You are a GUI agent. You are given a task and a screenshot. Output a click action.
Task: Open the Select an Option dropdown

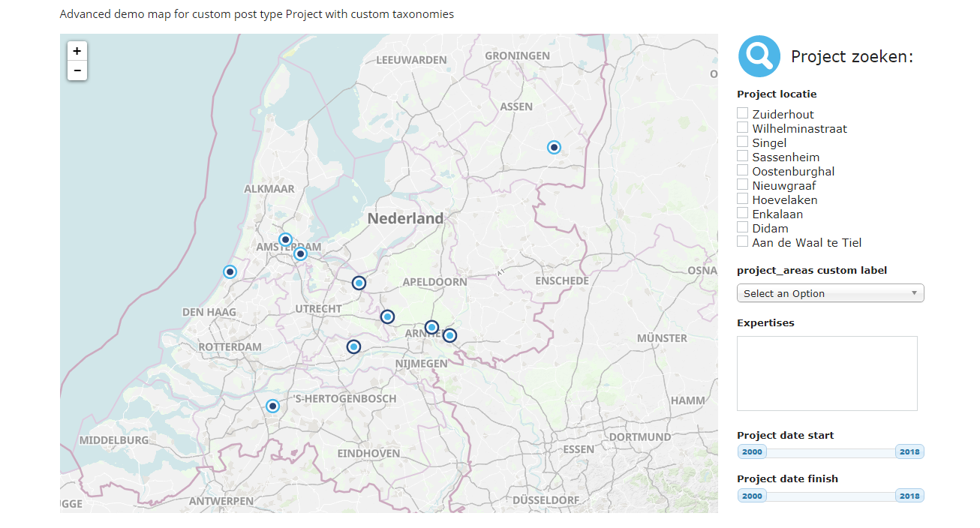[830, 293]
